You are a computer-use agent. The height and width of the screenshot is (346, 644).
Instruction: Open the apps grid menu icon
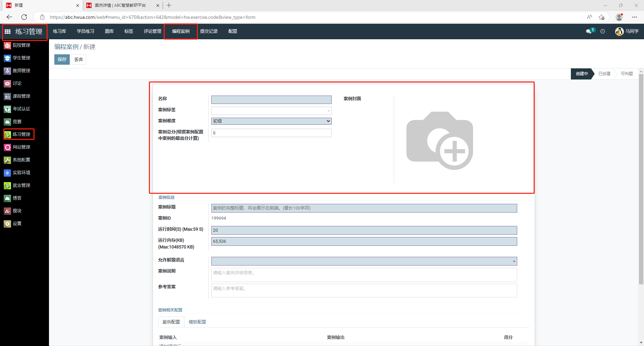coord(7,32)
